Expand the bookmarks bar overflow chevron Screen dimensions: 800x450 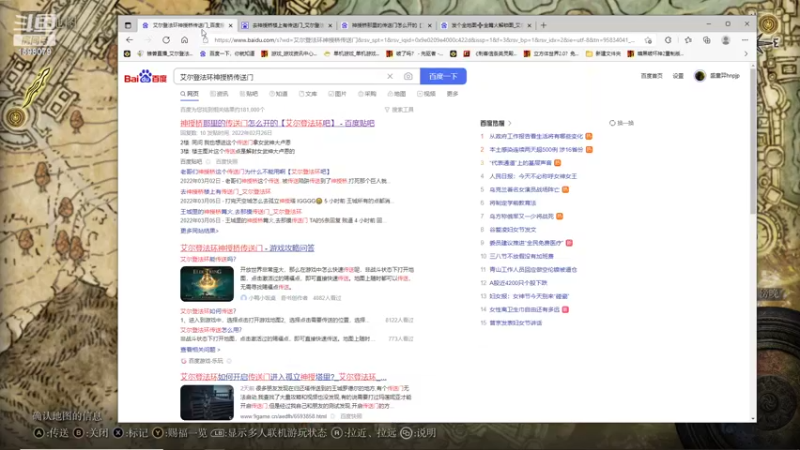pos(746,54)
